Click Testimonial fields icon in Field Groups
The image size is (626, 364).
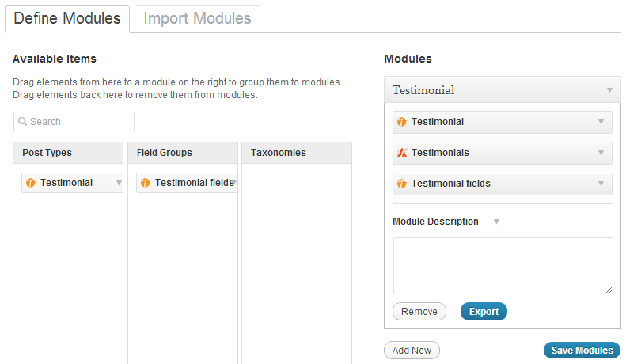coord(146,183)
